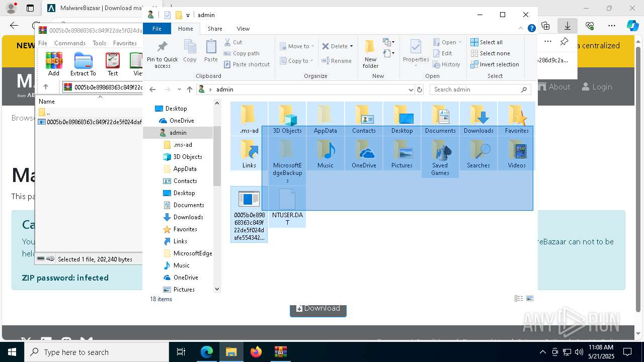Viewport: 644px width, 362px height.
Task: Collapse the ribbon chevron
Action: pyautogui.click(x=521, y=29)
